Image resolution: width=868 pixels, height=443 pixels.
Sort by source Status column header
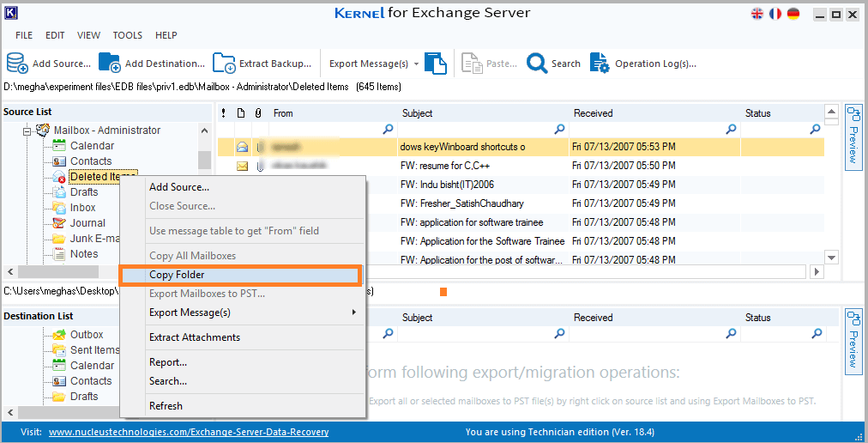(x=782, y=113)
